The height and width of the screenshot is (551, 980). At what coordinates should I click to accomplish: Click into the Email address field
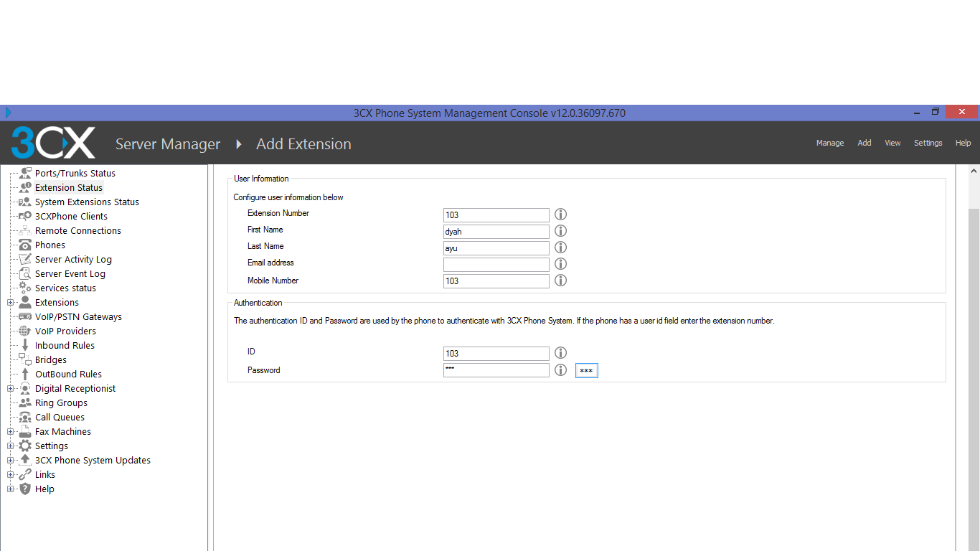tap(496, 264)
